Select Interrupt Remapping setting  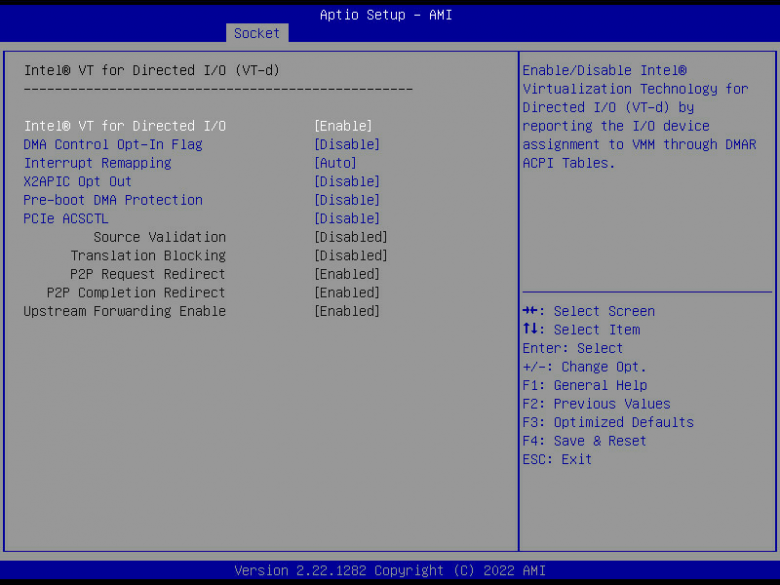98,163
